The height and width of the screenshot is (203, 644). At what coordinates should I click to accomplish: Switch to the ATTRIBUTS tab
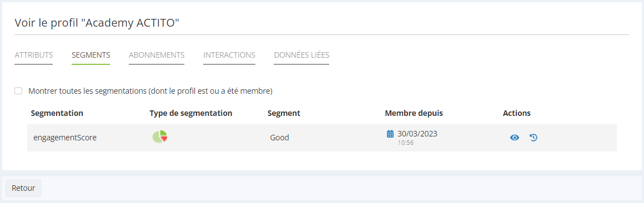(x=34, y=55)
